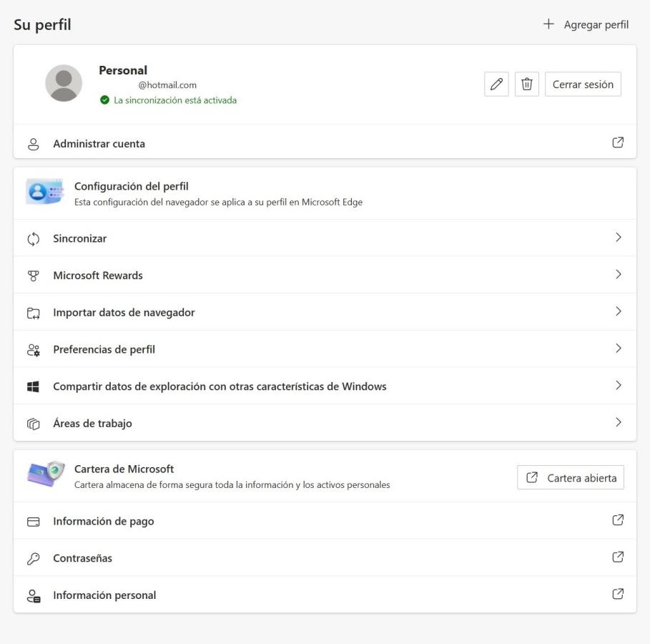Open the Áreas de trabajo row
Image resolution: width=650 pixels, height=644 pixels.
[93, 424]
